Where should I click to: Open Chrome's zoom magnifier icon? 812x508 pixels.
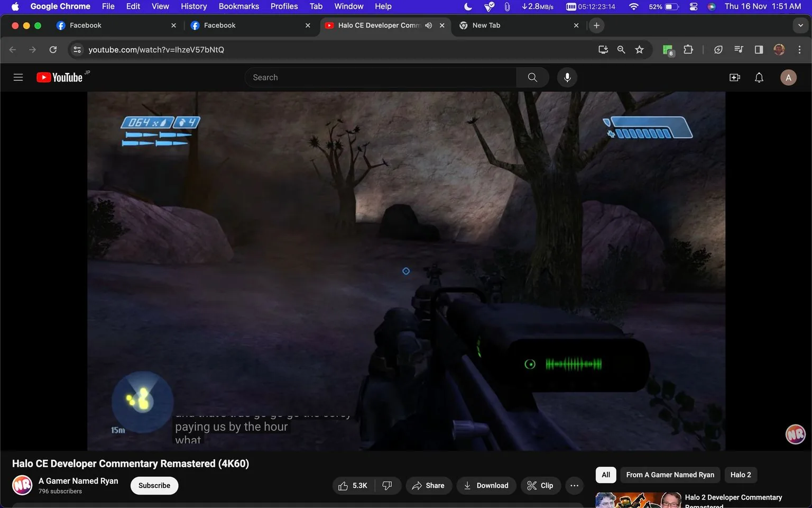click(621, 49)
